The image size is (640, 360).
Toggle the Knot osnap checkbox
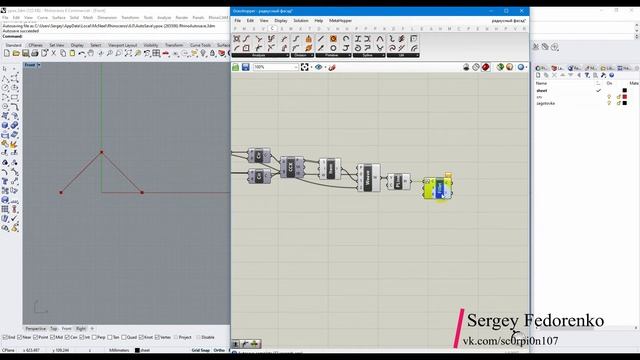pyautogui.click(x=141, y=338)
